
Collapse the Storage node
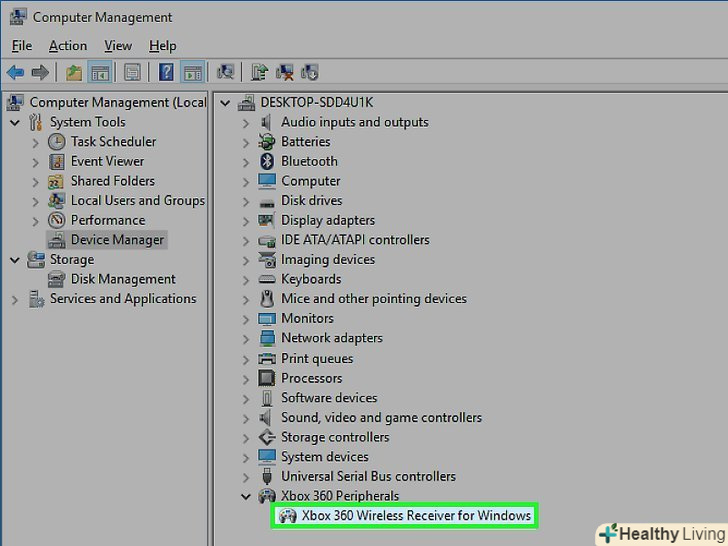15,260
